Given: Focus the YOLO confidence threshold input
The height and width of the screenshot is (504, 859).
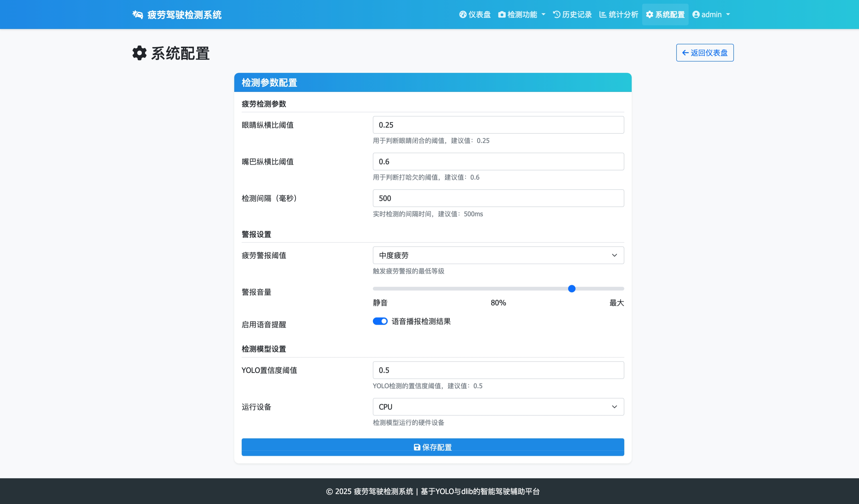Looking at the screenshot, I should pos(498,370).
